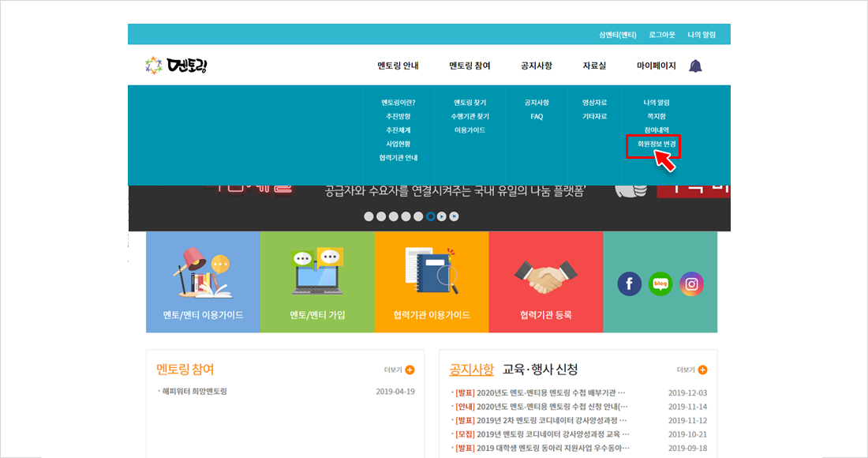Click the notification bell icon
The image size is (868, 458).
tap(695, 66)
